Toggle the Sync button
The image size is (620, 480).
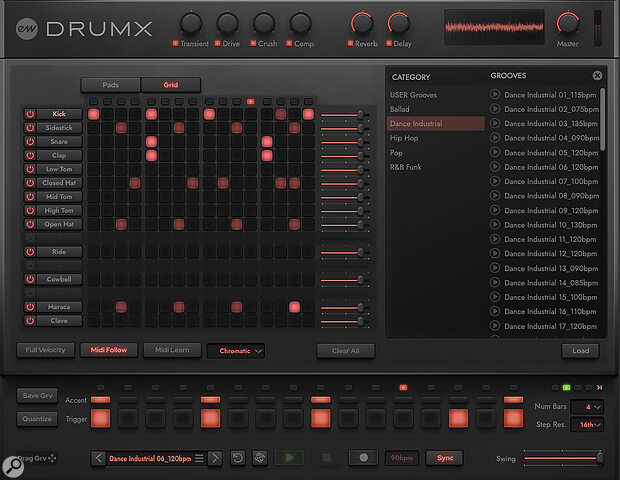[445, 458]
